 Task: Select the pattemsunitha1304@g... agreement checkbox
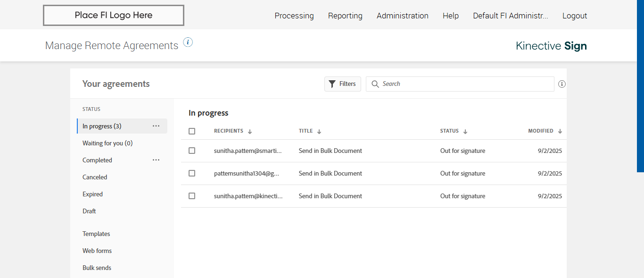coord(192,173)
